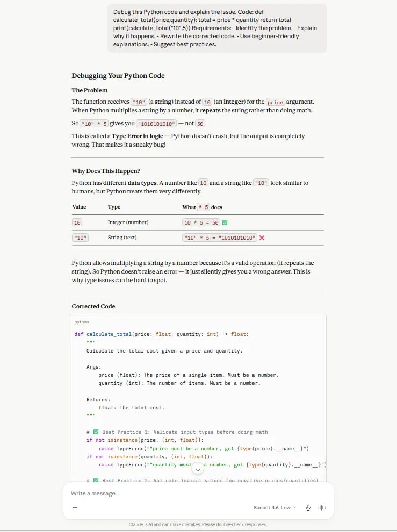Screen dimensions: 397x532
Task: Click the inline code 50 after not
Action: (200, 124)
